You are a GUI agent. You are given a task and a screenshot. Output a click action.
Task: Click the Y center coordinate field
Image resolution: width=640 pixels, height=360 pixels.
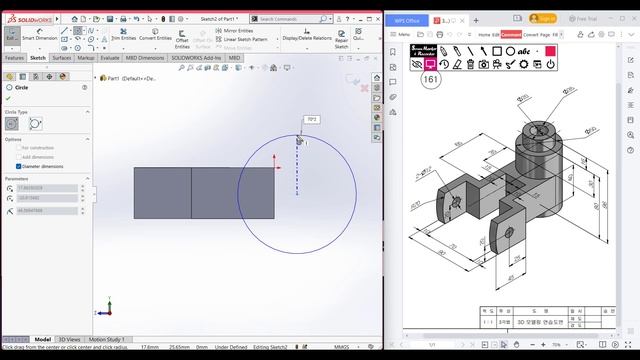[47, 198]
